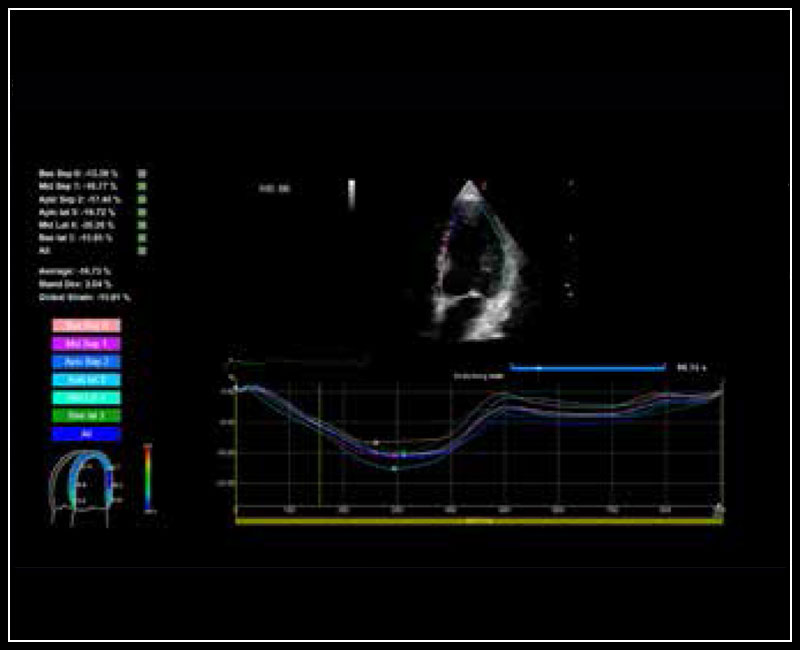Click the apical echocardiogram image

tap(470, 260)
